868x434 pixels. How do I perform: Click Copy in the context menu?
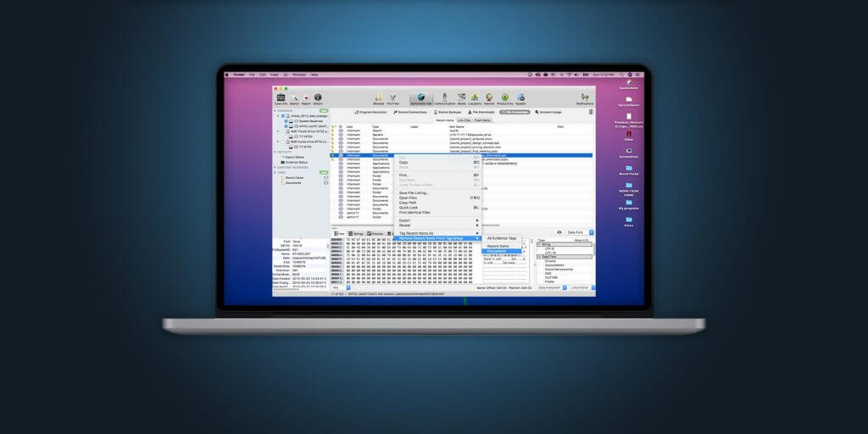403,162
